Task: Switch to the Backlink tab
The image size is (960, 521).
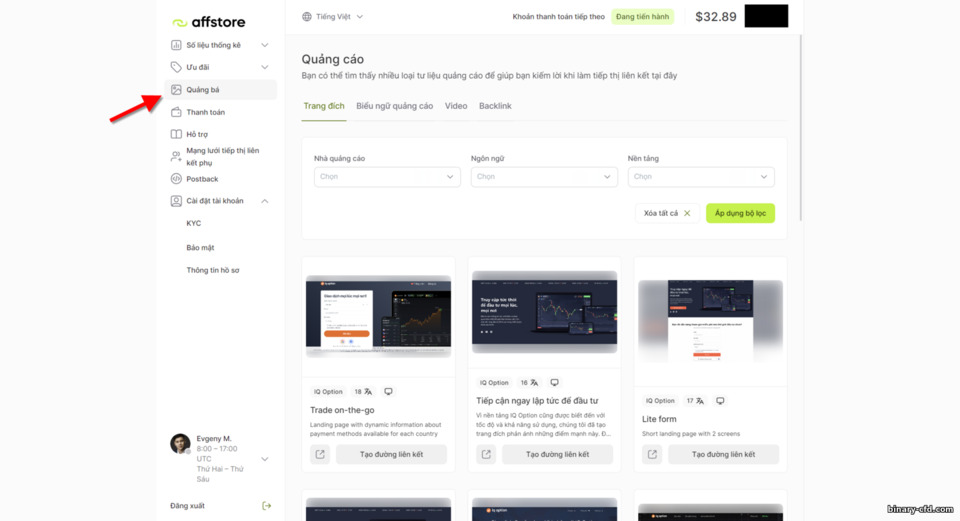Action: 495,106
